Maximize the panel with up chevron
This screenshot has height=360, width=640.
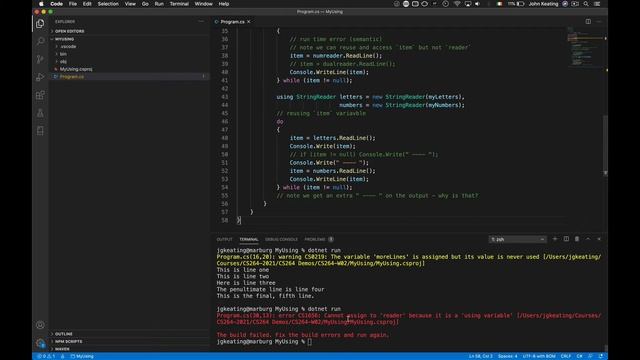[x=588, y=239]
